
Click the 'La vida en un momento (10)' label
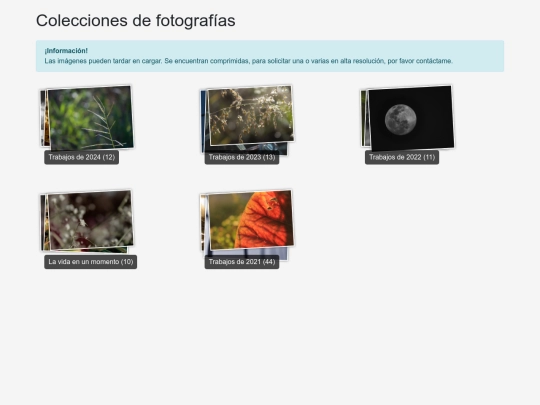pos(91,262)
